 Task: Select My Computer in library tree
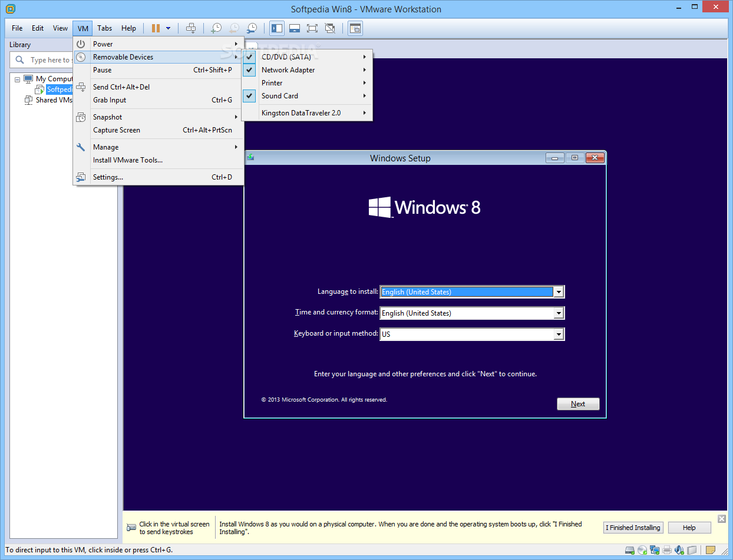[54, 79]
